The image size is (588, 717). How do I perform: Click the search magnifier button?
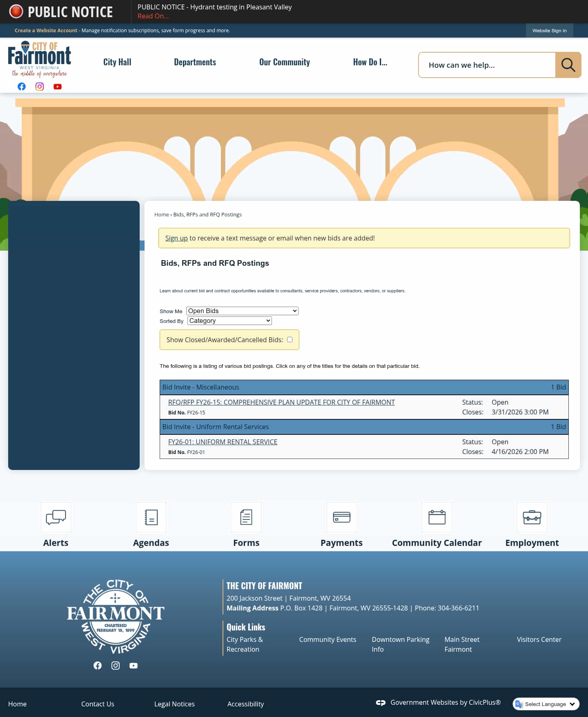click(x=568, y=65)
